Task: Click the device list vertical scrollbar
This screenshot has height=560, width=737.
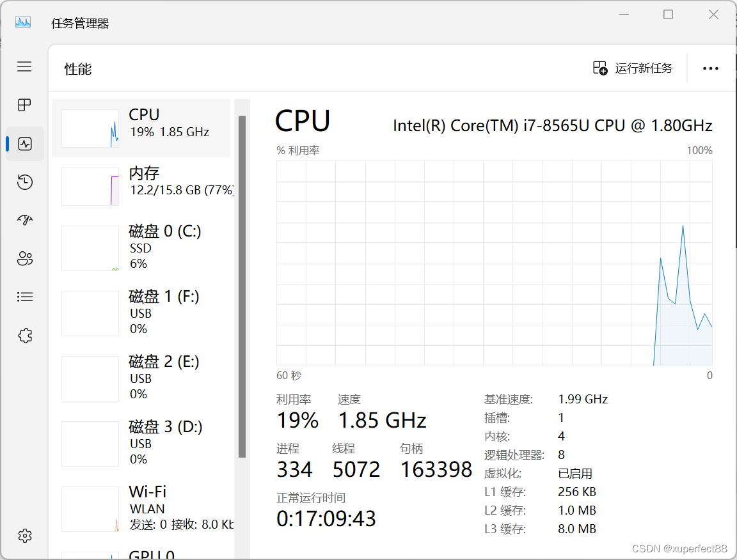Action: click(x=242, y=286)
